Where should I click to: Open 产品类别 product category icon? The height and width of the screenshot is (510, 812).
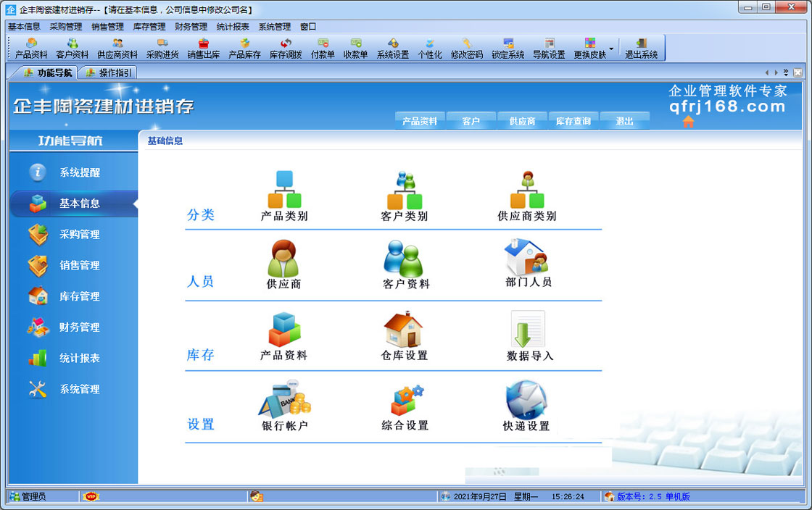point(284,191)
